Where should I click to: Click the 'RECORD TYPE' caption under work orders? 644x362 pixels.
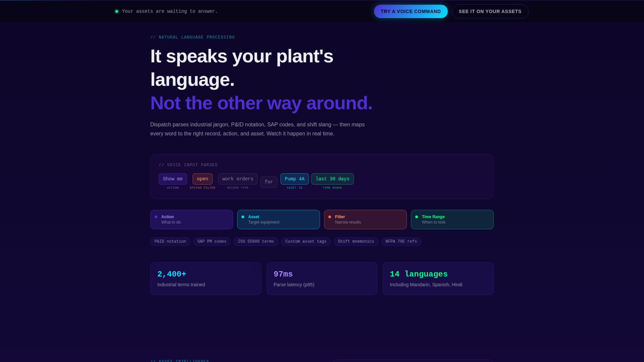238,188
